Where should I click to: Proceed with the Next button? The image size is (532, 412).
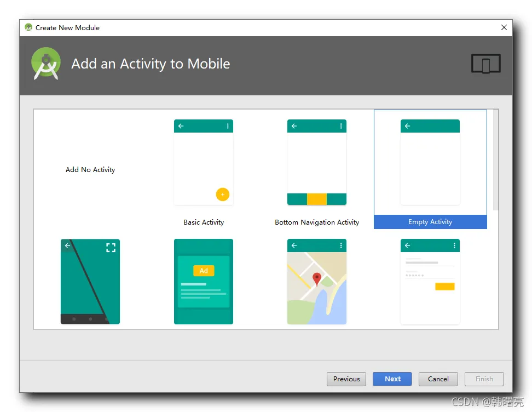click(392, 379)
